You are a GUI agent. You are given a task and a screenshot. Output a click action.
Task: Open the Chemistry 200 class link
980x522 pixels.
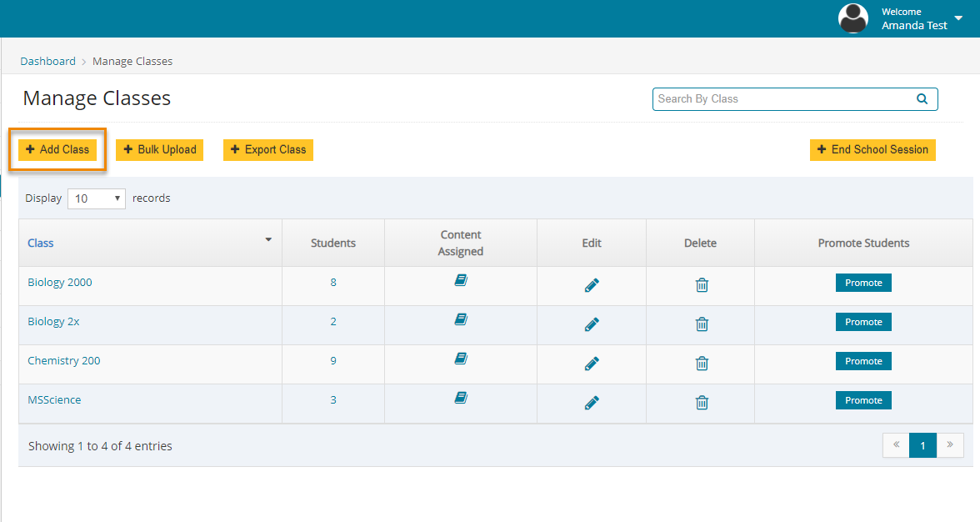(64, 361)
